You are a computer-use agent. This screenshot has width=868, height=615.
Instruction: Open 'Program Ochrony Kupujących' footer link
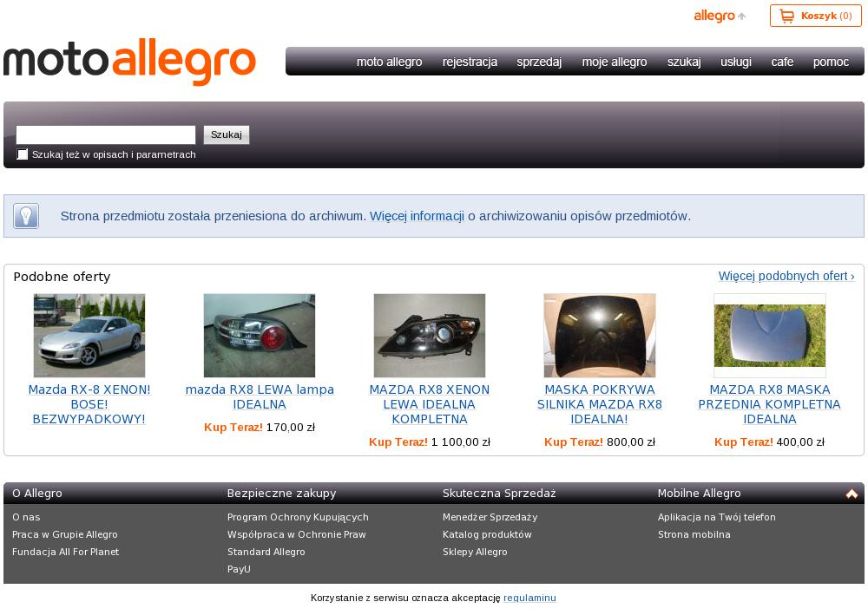tap(298, 517)
